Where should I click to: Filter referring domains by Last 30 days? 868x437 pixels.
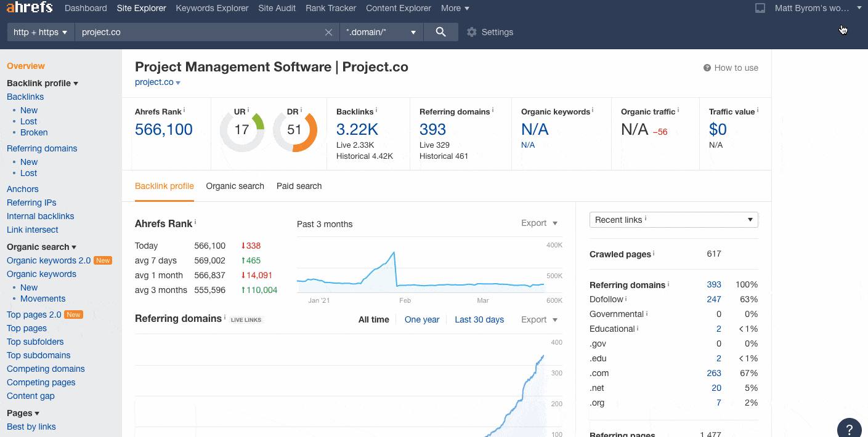479,319
